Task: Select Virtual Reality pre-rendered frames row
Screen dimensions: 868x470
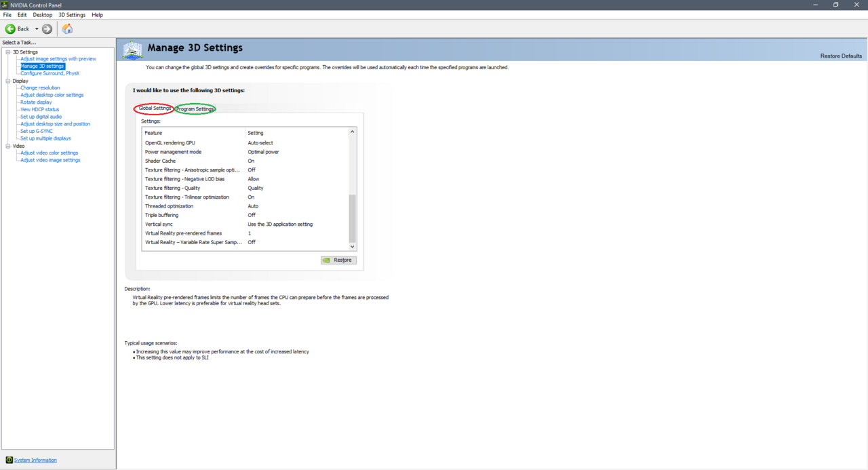Action: coord(245,233)
